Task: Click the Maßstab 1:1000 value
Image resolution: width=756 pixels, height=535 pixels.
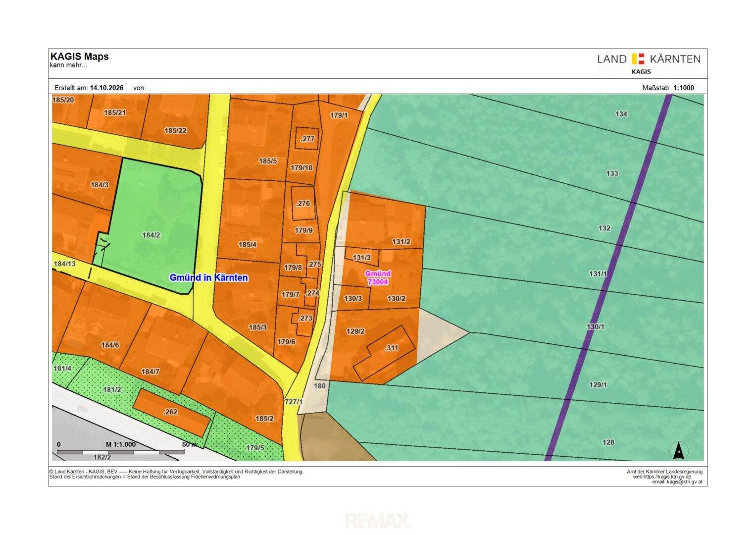Action: [684, 88]
